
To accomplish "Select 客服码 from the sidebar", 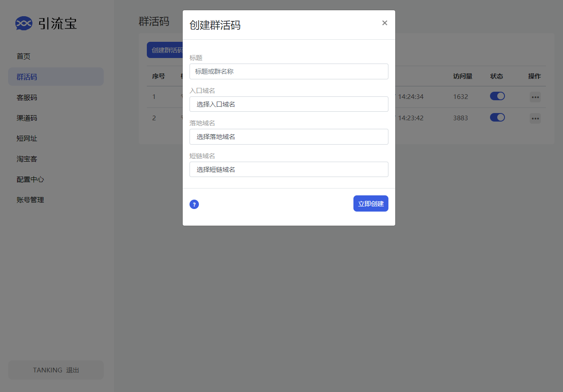I will pyautogui.click(x=26, y=97).
